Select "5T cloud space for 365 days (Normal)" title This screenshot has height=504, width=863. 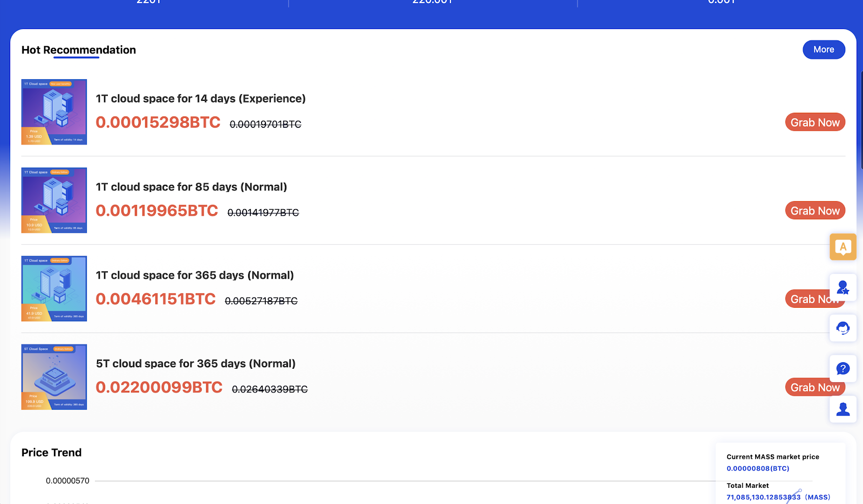[x=196, y=364]
